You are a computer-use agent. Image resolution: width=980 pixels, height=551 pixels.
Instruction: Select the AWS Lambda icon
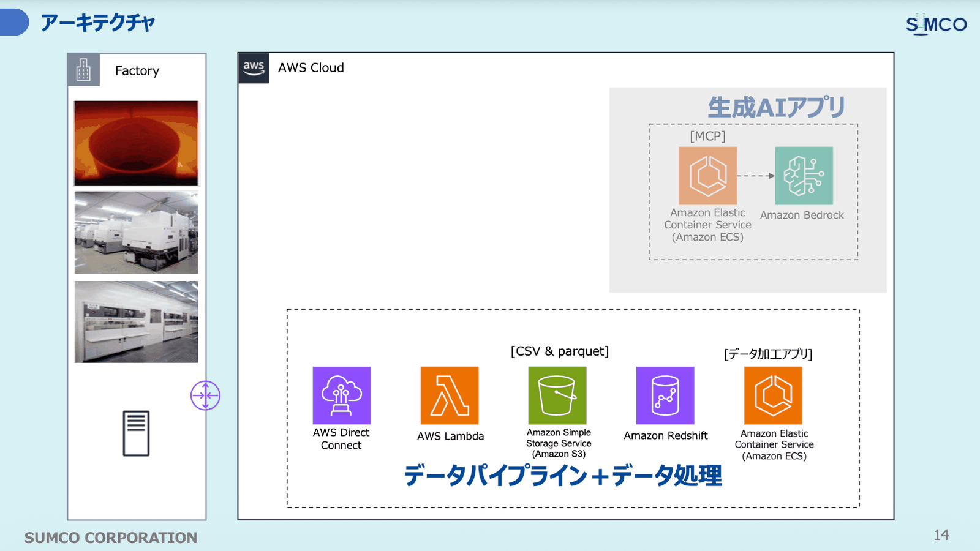click(449, 395)
